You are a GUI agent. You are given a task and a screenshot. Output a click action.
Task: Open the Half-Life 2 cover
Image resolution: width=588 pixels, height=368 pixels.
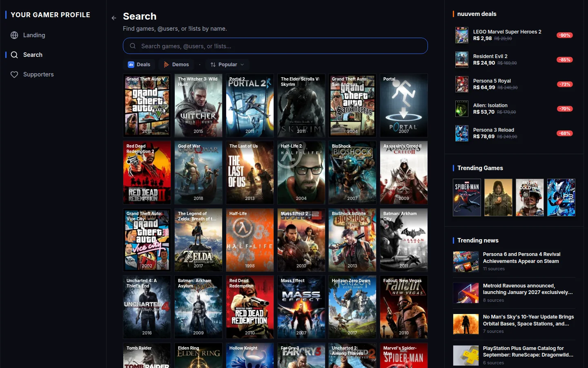point(301,173)
